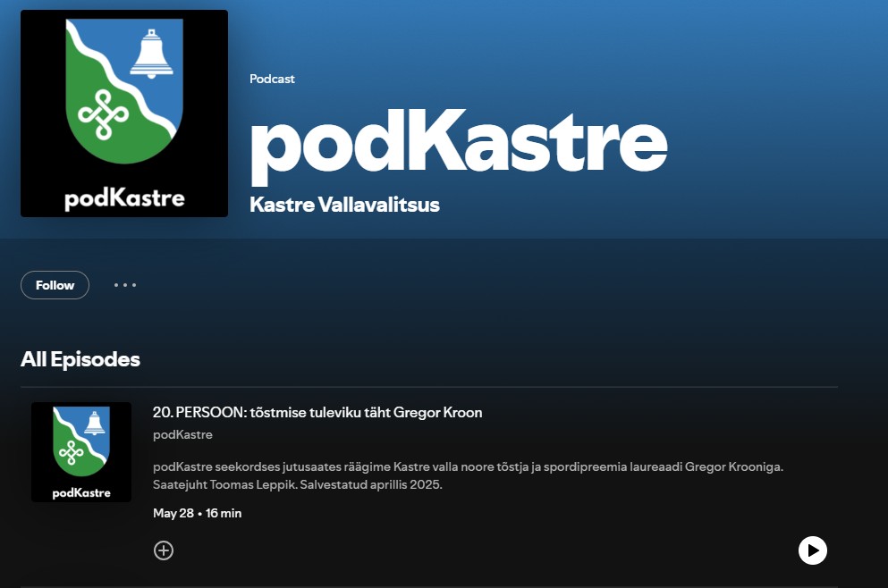Select the Podcast label above the title
Image resolution: width=888 pixels, height=588 pixels.
pos(273,79)
